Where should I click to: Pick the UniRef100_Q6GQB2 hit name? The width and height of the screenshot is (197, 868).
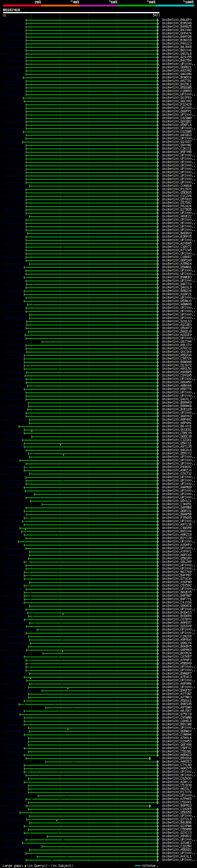coord(176,121)
